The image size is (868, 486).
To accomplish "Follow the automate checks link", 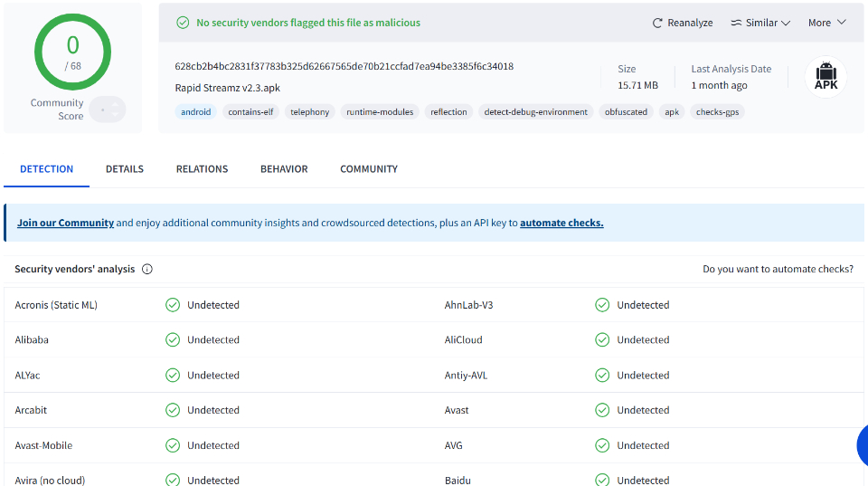I will tap(561, 223).
